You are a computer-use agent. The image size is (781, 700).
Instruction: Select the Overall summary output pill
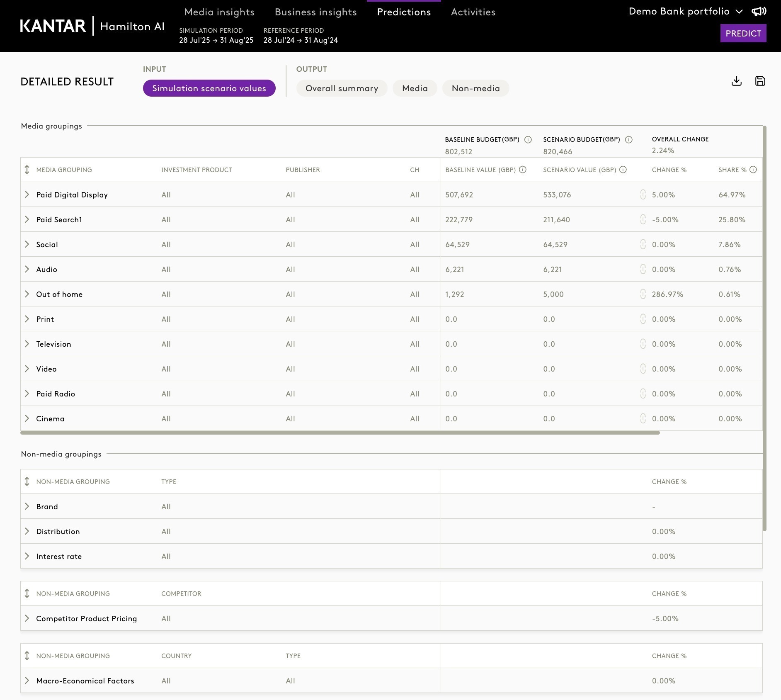(x=342, y=88)
